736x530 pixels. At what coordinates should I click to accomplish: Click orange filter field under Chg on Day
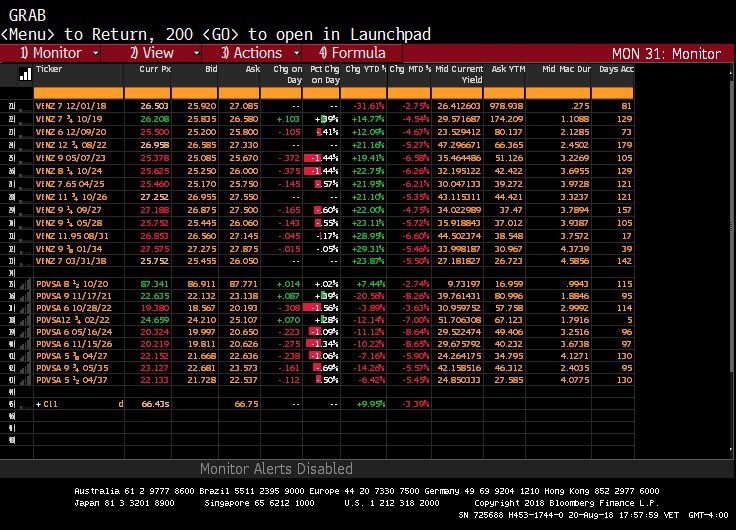click(282, 93)
